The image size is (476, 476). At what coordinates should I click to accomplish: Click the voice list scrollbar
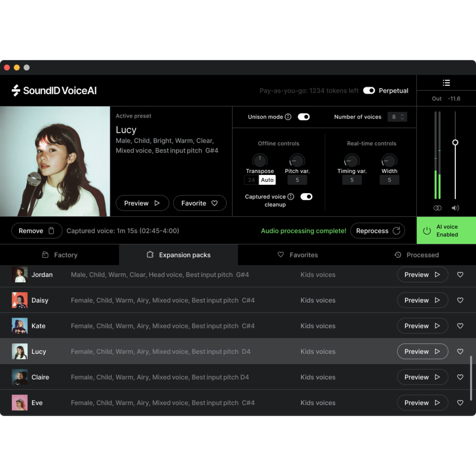tap(471, 378)
